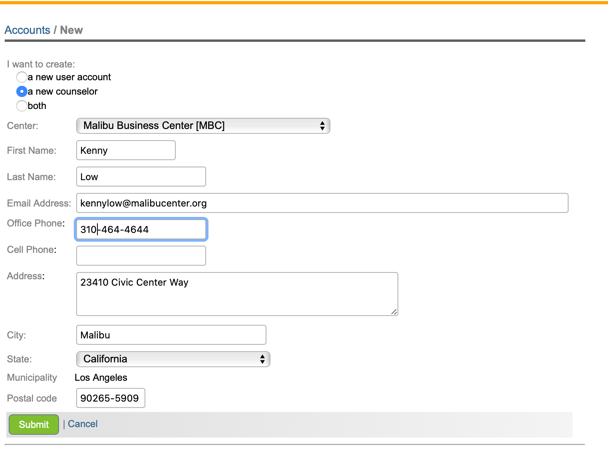Grab the Address text area resize handle

pyautogui.click(x=393, y=311)
